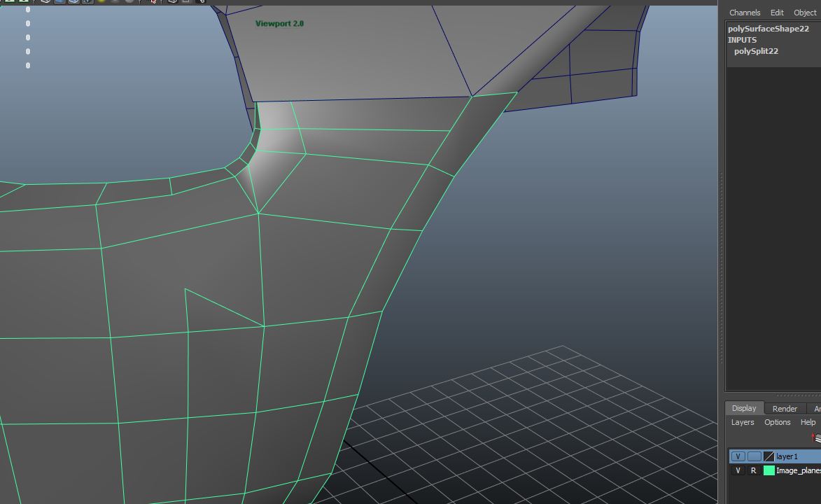Open the Edit menu in Channel Box

coord(777,13)
